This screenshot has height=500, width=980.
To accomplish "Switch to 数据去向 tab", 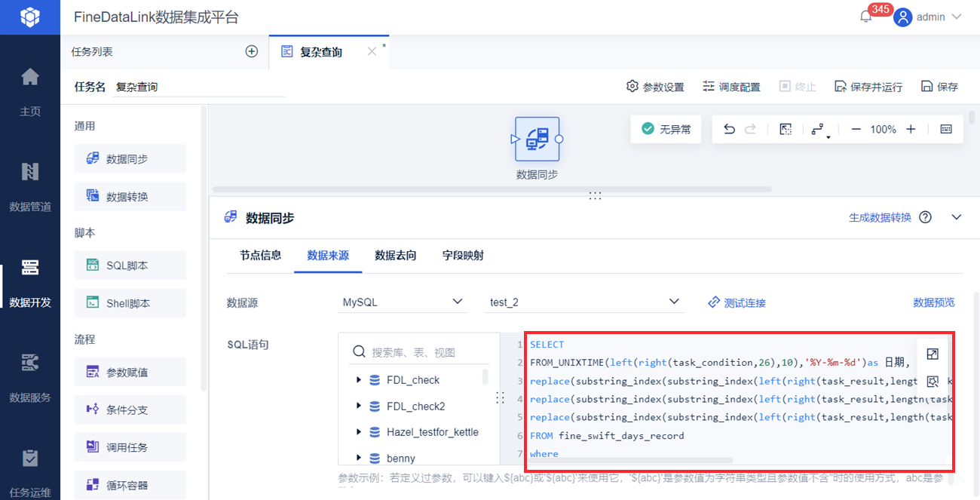I will 396,255.
